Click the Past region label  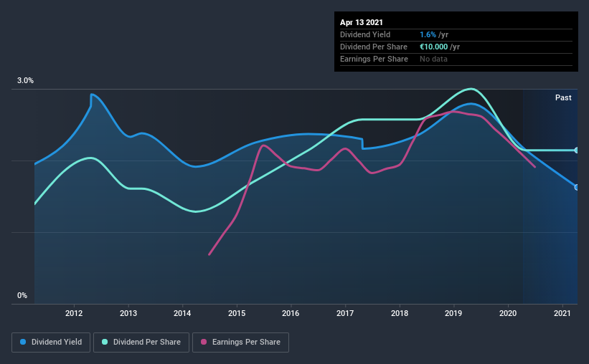pos(563,97)
